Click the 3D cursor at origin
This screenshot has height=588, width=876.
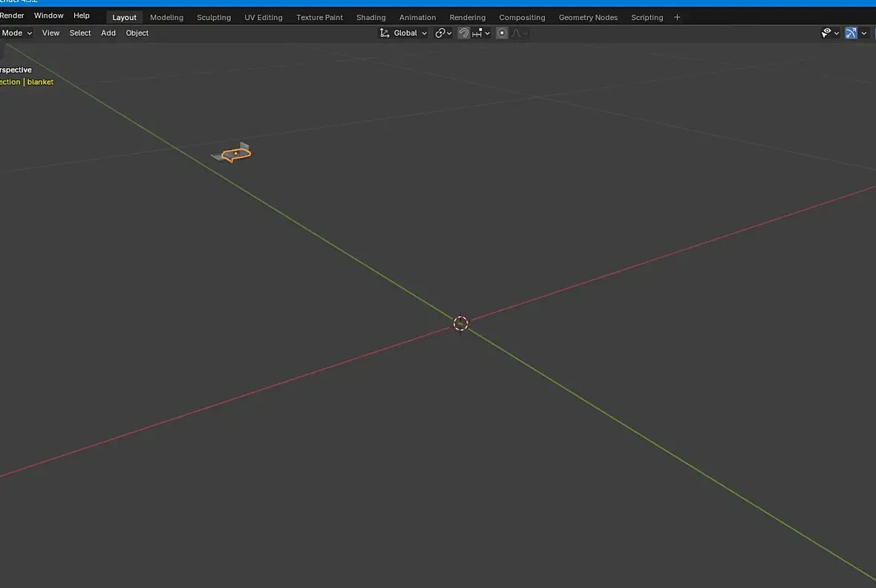pyautogui.click(x=460, y=323)
